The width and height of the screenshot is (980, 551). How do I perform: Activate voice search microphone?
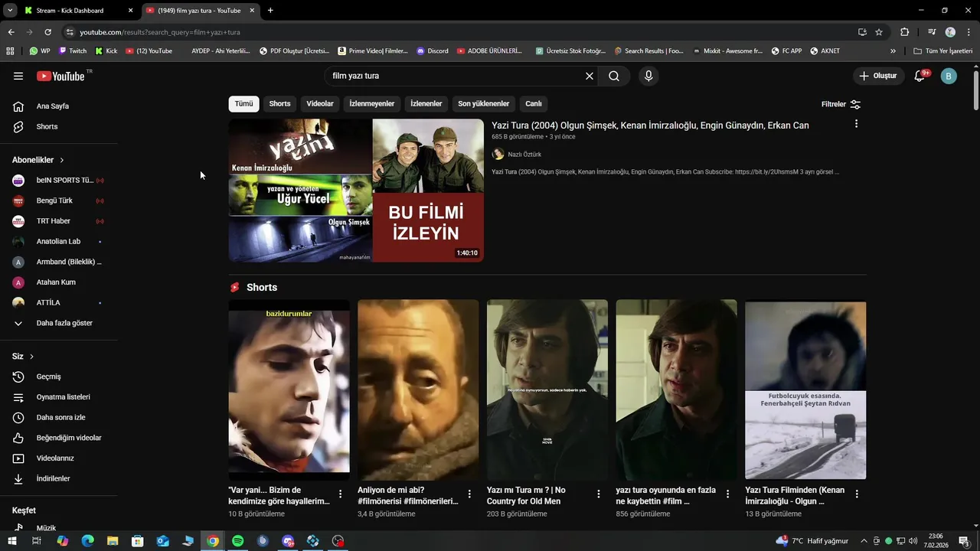point(648,76)
